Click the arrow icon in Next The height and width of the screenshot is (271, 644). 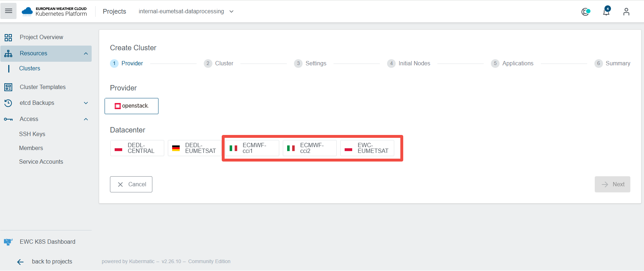tap(605, 184)
